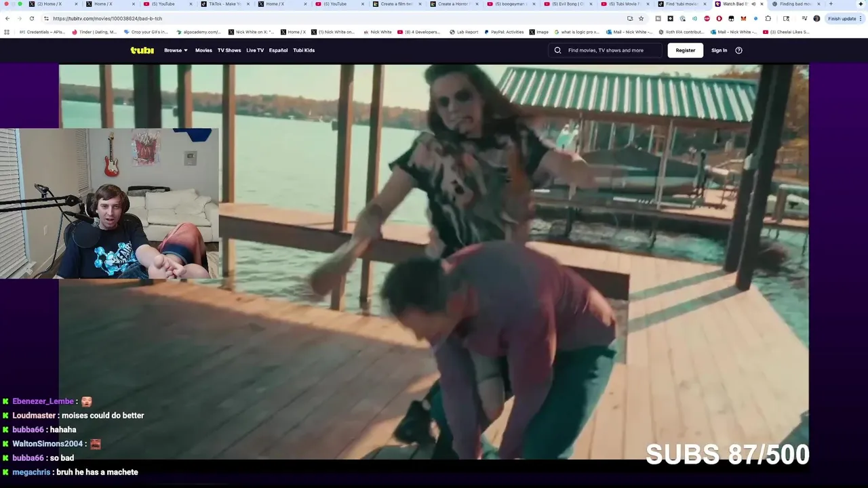The image size is (868, 488).
Task: Click the Tubi logo
Action: click(142, 50)
